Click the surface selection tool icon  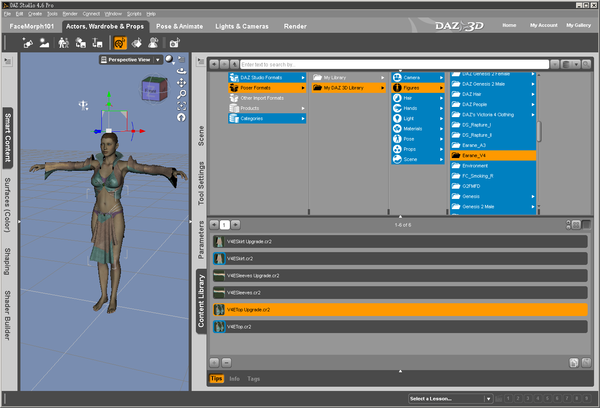(137, 43)
